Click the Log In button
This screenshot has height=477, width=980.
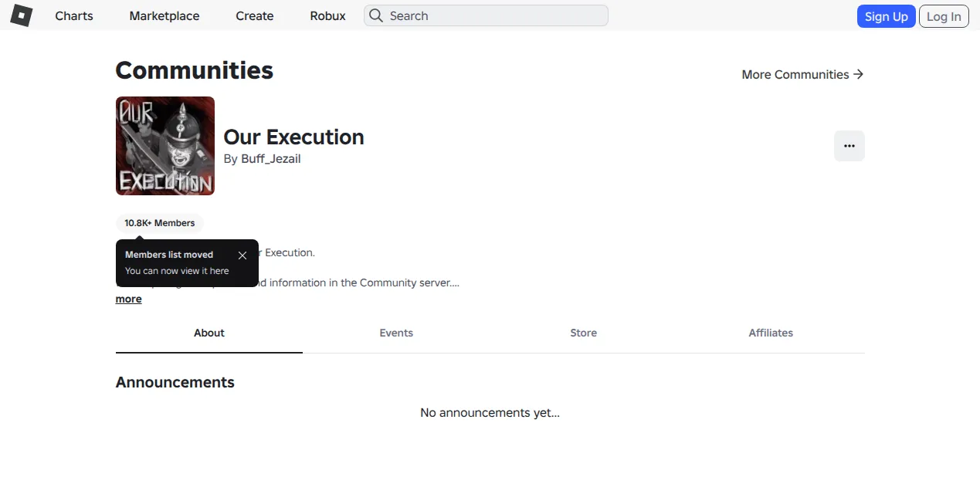(x=944, y=16)
